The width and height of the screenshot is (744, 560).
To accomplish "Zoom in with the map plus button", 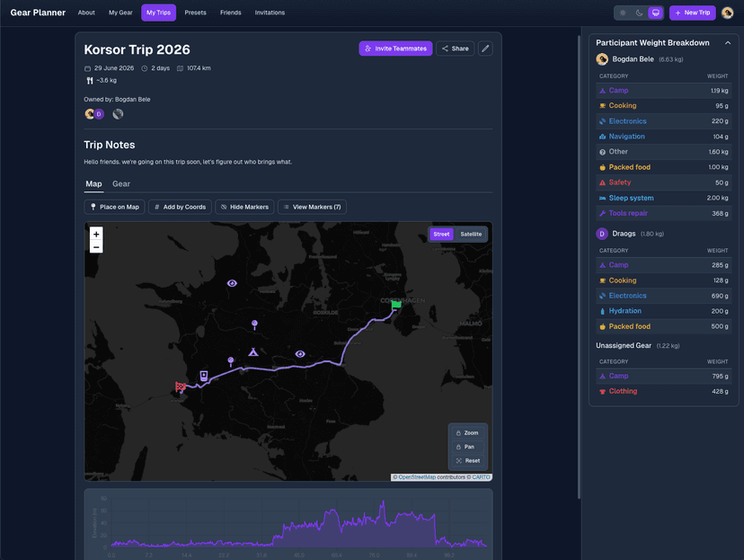I will click(x=96, y=234).
